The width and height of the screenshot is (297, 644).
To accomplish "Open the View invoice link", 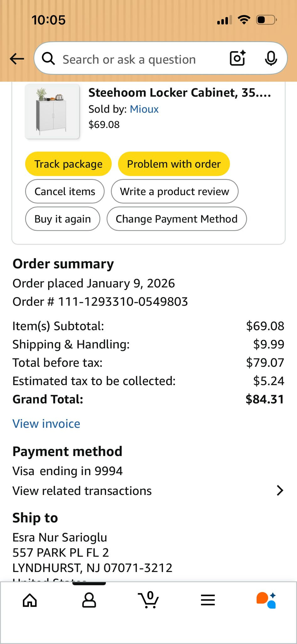I will 46,424.
